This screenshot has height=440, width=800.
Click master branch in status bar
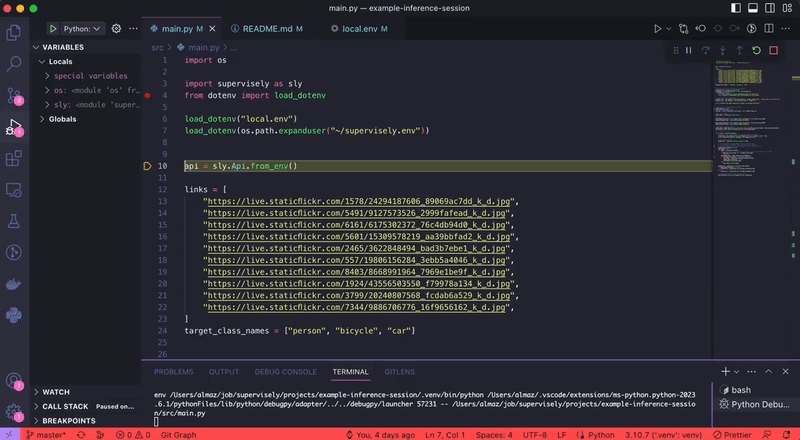(x=46, y=435)
